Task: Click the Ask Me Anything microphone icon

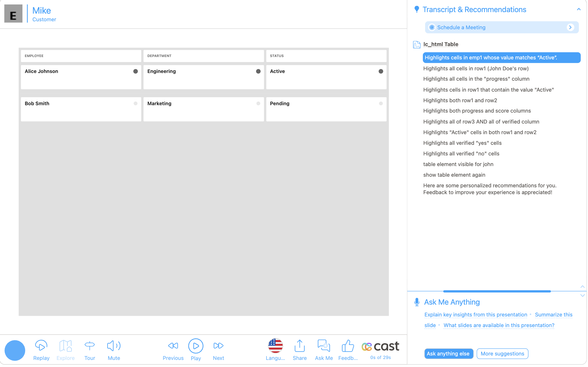Action: coord(417,302)
